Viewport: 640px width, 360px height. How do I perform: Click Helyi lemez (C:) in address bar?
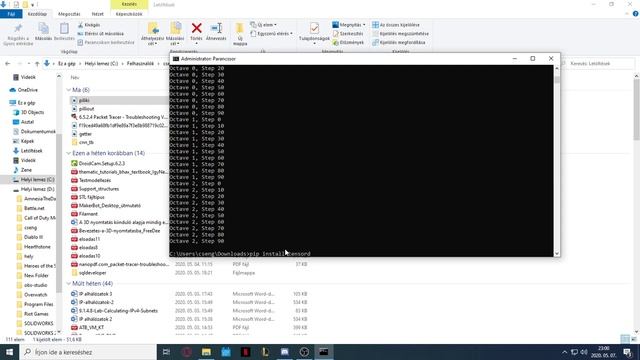pos(101,64)
